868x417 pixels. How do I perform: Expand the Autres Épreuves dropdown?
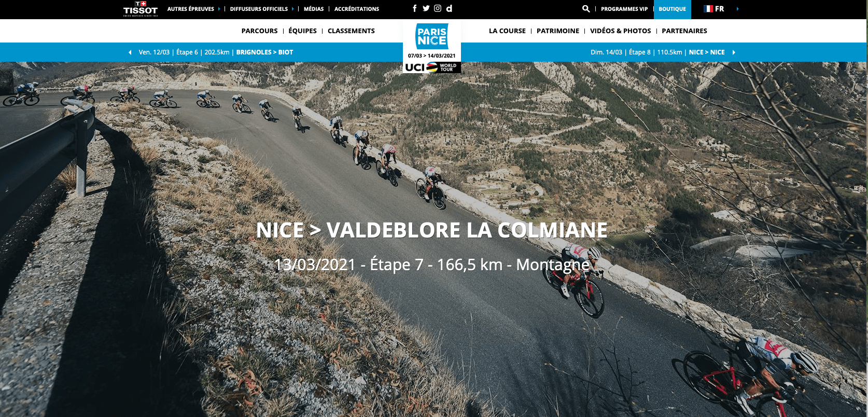pos(193,9)
